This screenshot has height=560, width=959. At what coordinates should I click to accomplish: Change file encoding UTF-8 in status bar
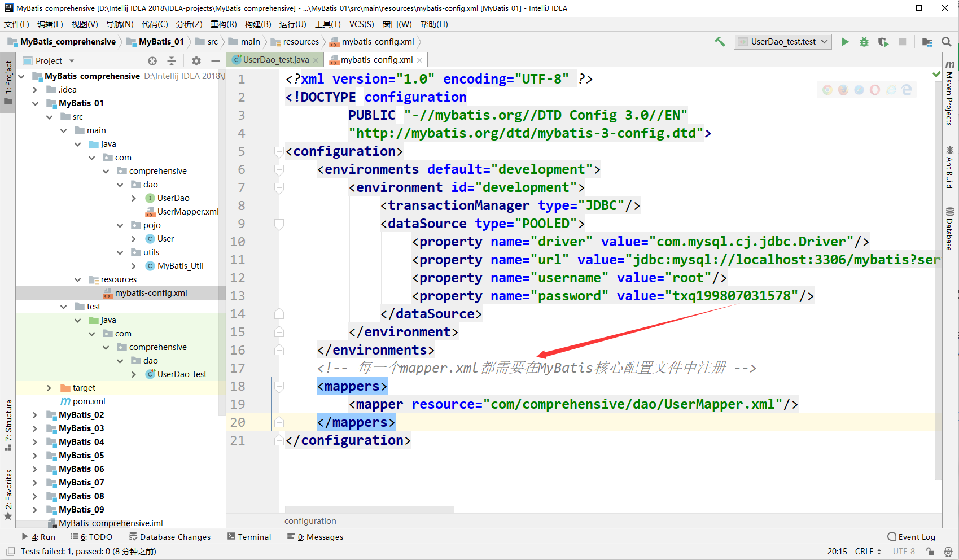pyautogui.click(x=904, y=552)
